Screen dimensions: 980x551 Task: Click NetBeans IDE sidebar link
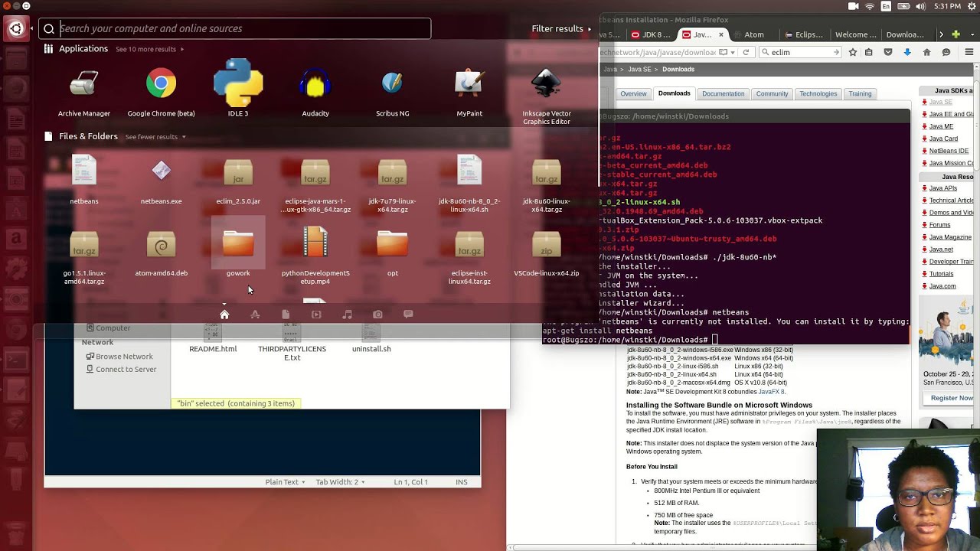[949, 151]
